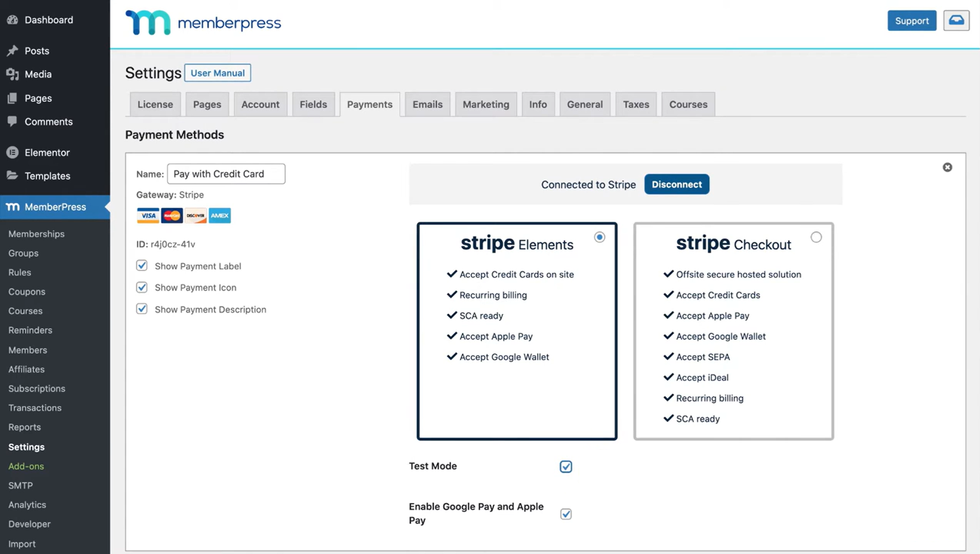Open Subscriptions in the sidebar
This screenshot has height=554, width=980.
point(37,388)
